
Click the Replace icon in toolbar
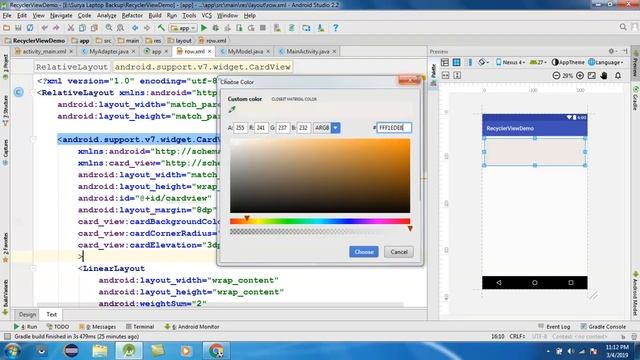pos(120,28)
